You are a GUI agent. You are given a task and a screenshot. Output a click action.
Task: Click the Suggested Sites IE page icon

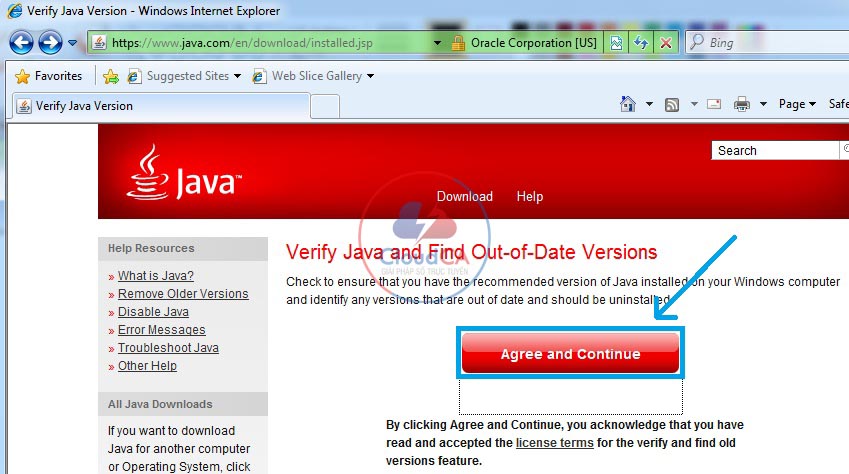tap(134, 76)
